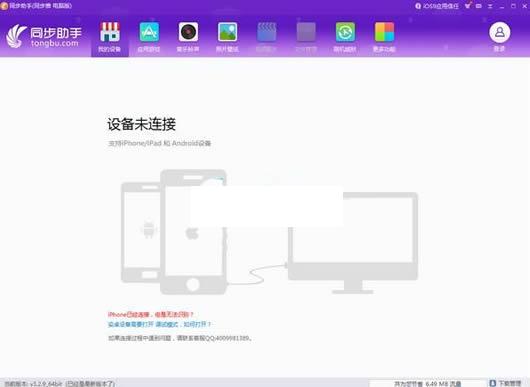The width and height of the screenshot is (530, 387).
Task: Click the shopping cart icon in title bar
Action: [468, 6]
